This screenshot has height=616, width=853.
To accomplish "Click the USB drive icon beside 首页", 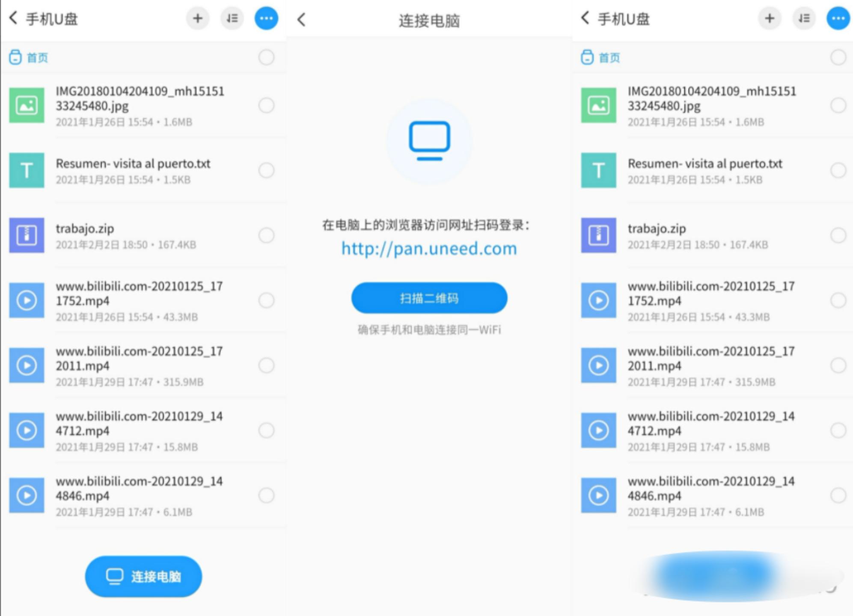I will pos(16,57).
